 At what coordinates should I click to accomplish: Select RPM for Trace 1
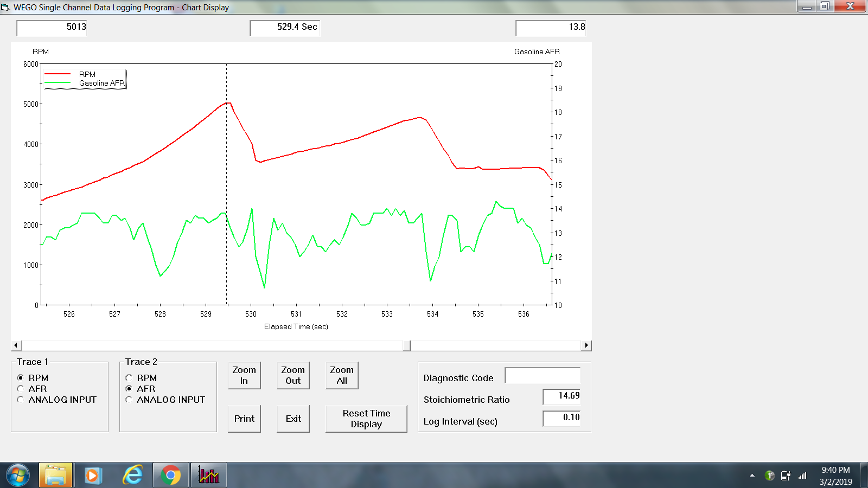[21, 378]
